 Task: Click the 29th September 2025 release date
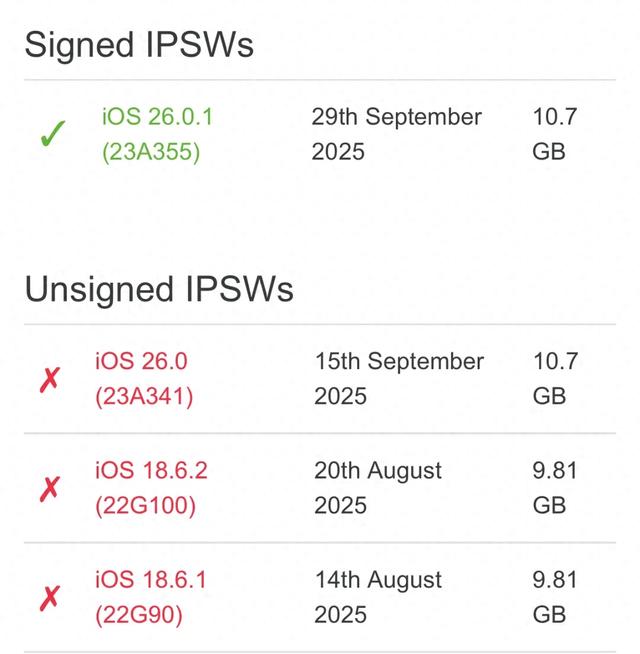(396, 134)
